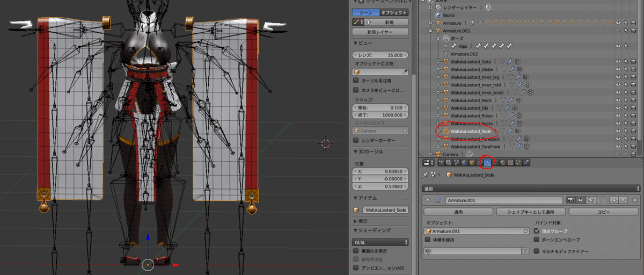This screenshot has height=275, width=644.
Task: Enable 体積を維持 preserve volume checkbox
Action: coord(427,240)
